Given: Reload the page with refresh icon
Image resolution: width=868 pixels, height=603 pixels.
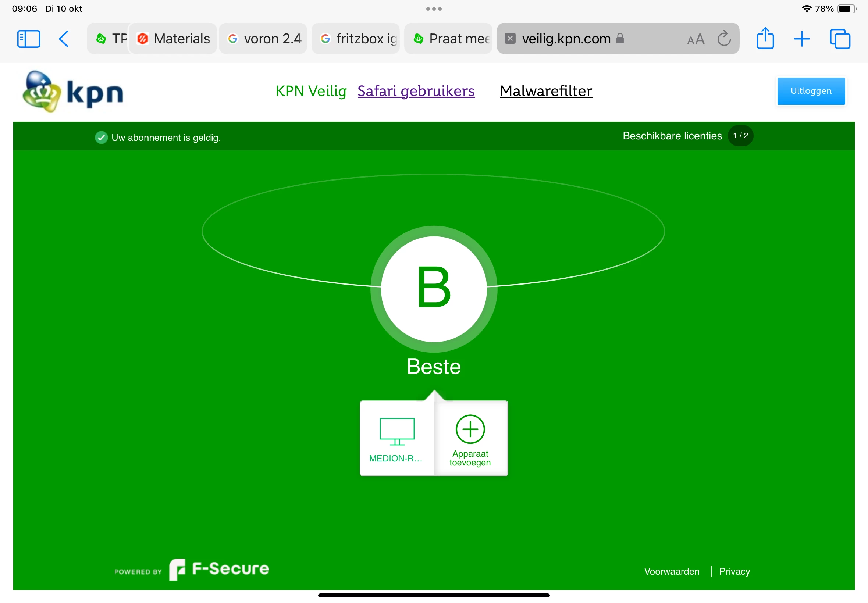Looking at the screenshot, I should (x=724, y=39).
